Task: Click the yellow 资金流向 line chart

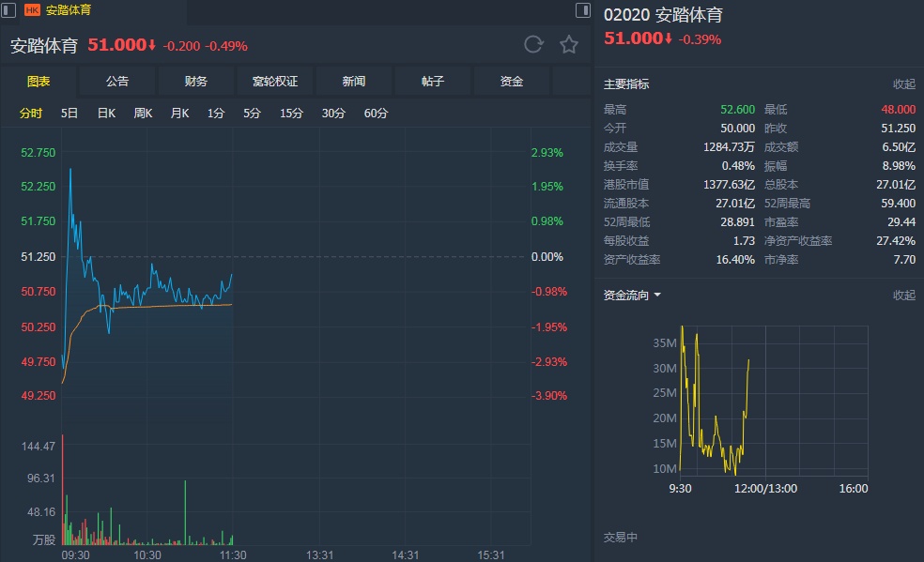Action: click(x=715, y=401)
